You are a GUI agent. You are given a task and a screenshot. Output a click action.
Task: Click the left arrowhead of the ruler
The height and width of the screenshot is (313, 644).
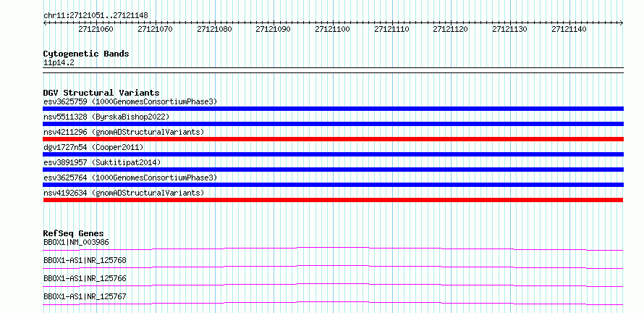pyautogui.click(x=45, y=22)
